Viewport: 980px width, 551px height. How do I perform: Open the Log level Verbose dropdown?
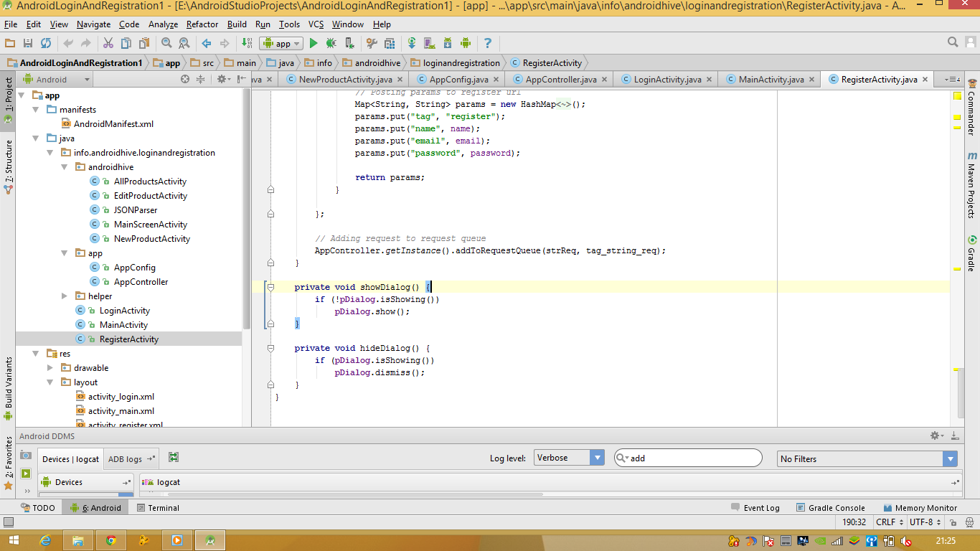568,458
